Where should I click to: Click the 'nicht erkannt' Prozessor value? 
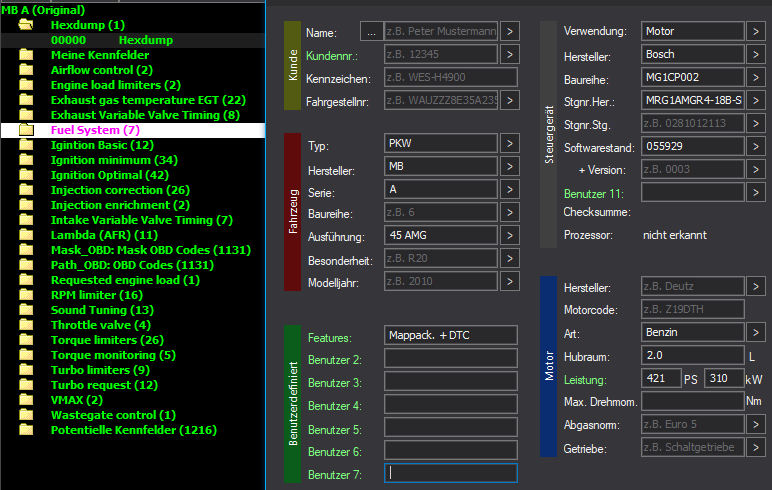coord(675,235)
